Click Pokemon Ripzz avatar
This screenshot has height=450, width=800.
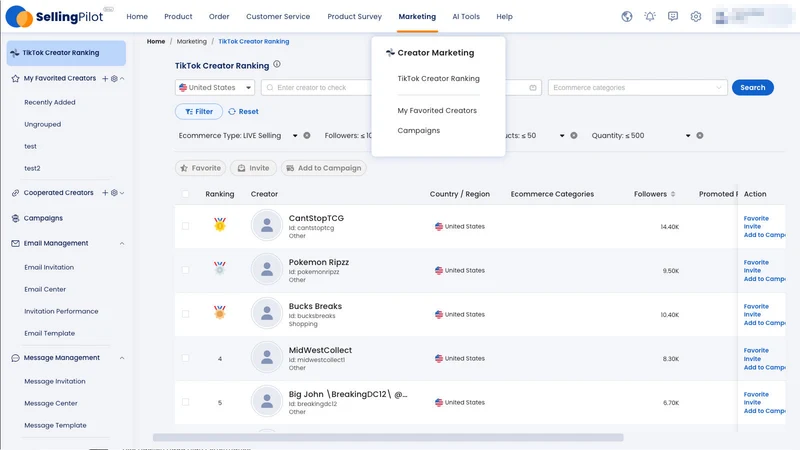coord(266,269)
